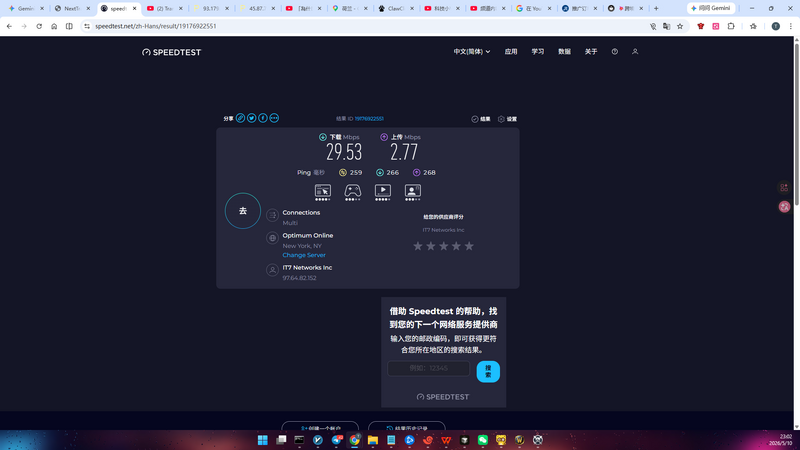Focus the postal code input field

click(x=429, y=368)
